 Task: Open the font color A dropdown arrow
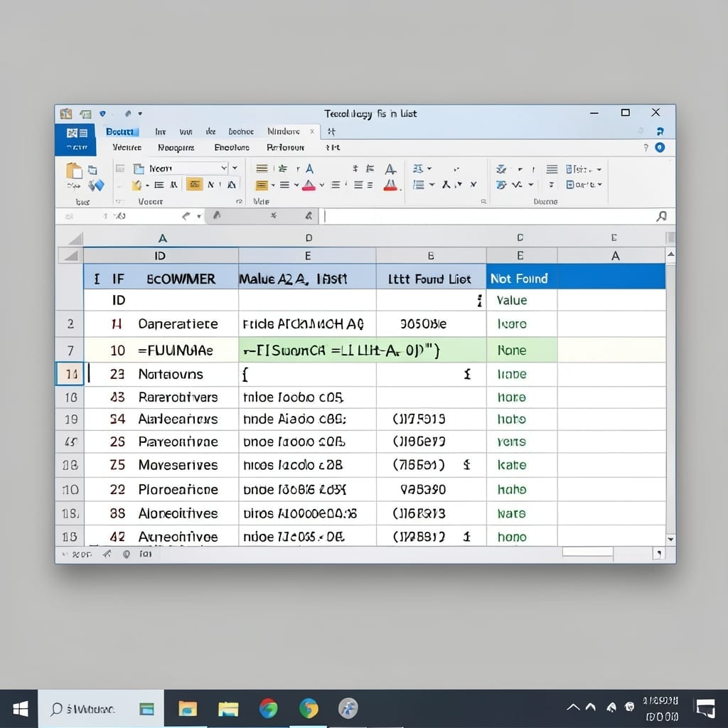[x=322, y=186]
